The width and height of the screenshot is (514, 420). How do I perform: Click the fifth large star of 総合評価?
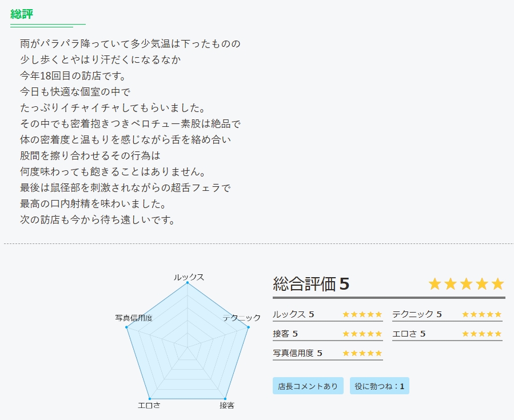pyautogui.click(x=497, y=283)
